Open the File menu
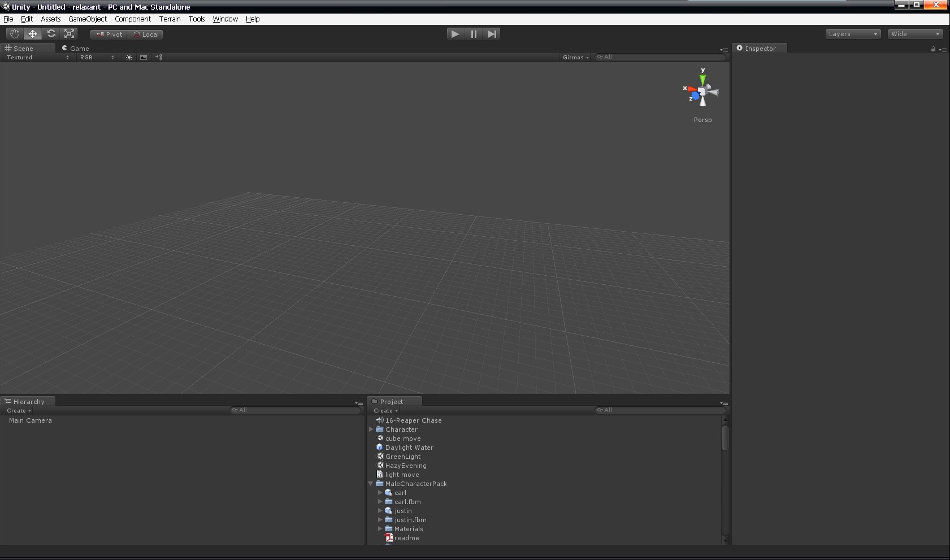Screen dimensions: 950x560 click(8, 19)
